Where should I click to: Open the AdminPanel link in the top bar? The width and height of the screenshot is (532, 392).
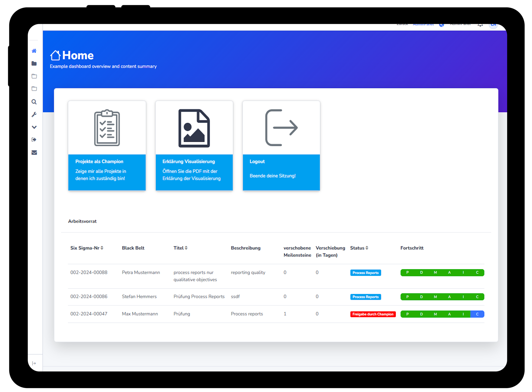pyautogui.click(x=423, y=24)
